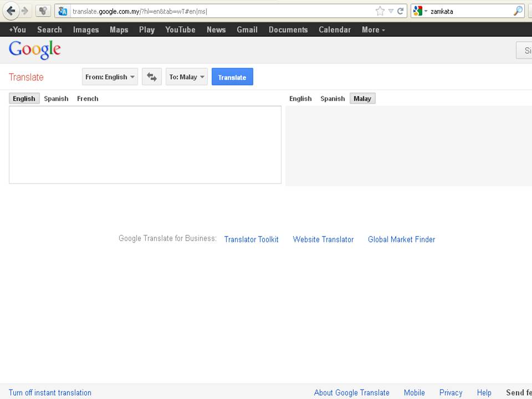Open the From: English language dropdown
Viewport: 532px width, 399px height.
(x=110, y=76)
